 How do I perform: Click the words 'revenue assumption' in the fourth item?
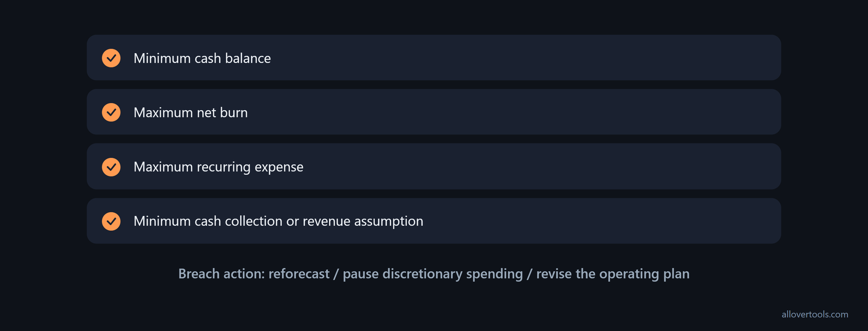click(x=363, y=221)
